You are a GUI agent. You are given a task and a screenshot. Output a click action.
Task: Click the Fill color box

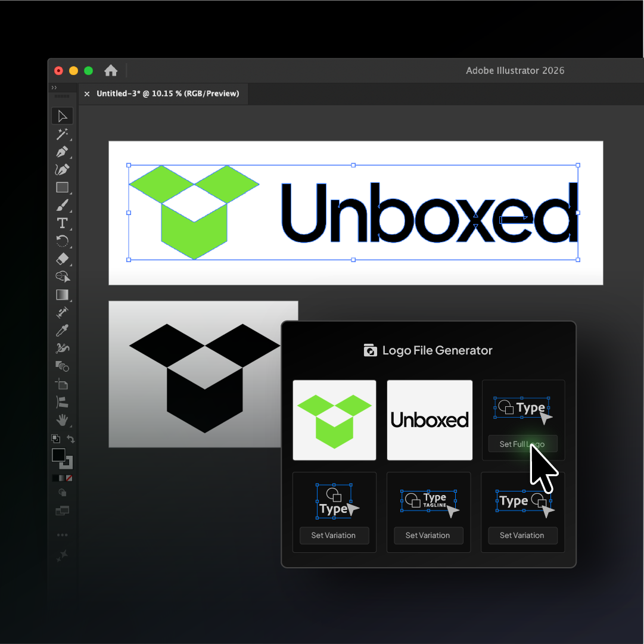58,456
